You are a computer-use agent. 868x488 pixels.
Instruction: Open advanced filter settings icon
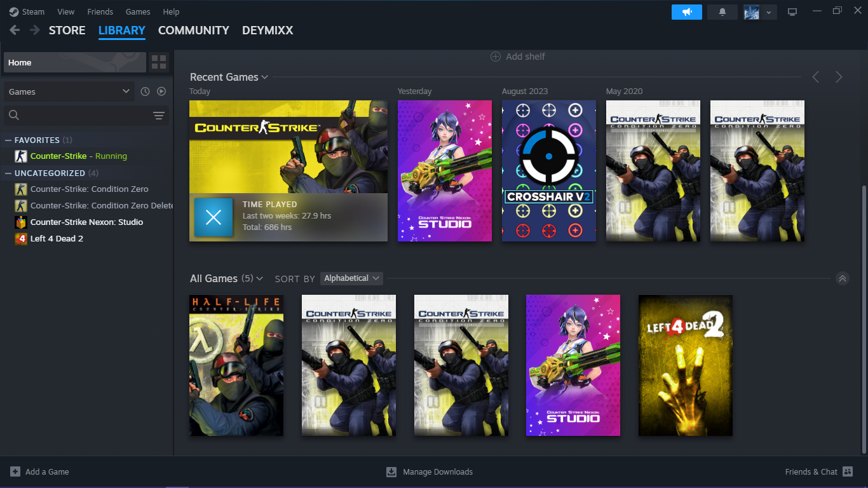(x=159, y=116)
